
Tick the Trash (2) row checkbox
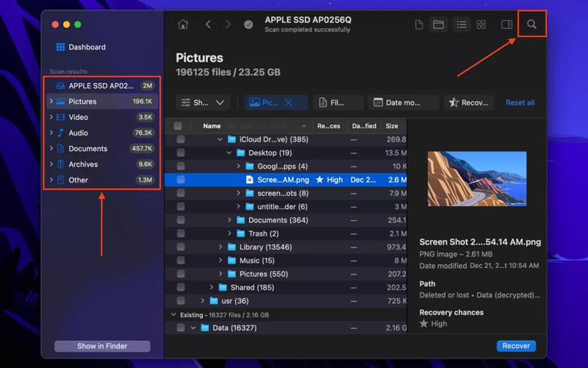180,233
